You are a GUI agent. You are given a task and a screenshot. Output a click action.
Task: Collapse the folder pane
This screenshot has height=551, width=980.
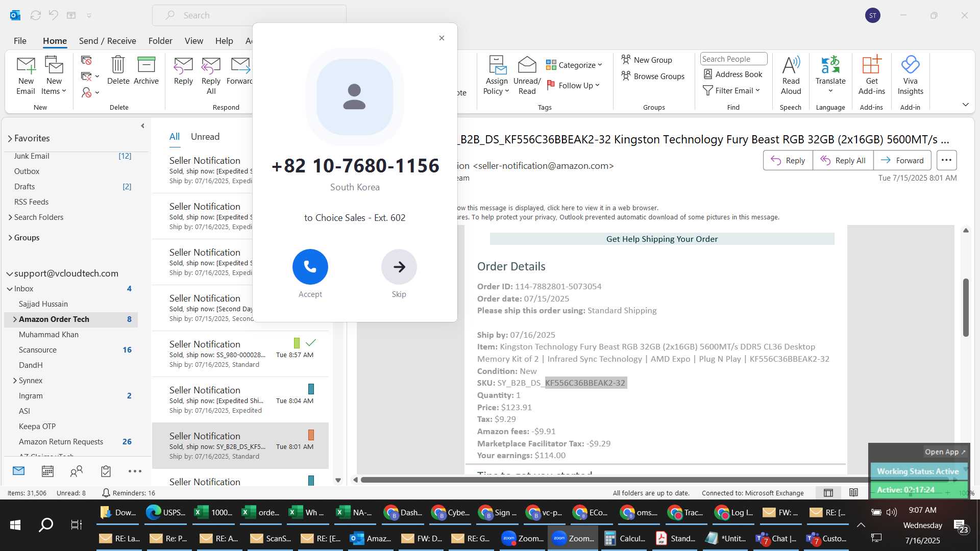pyautogui.click(x=142, y=126)
